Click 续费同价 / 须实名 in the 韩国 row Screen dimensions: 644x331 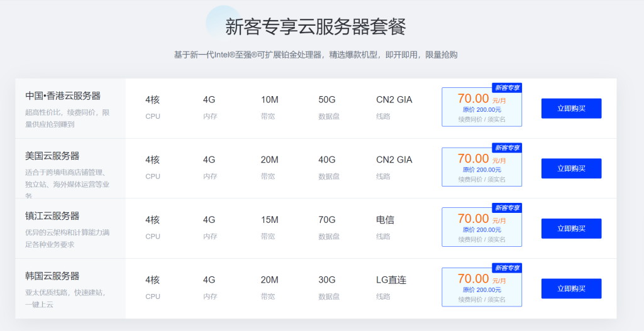point(482,300)
